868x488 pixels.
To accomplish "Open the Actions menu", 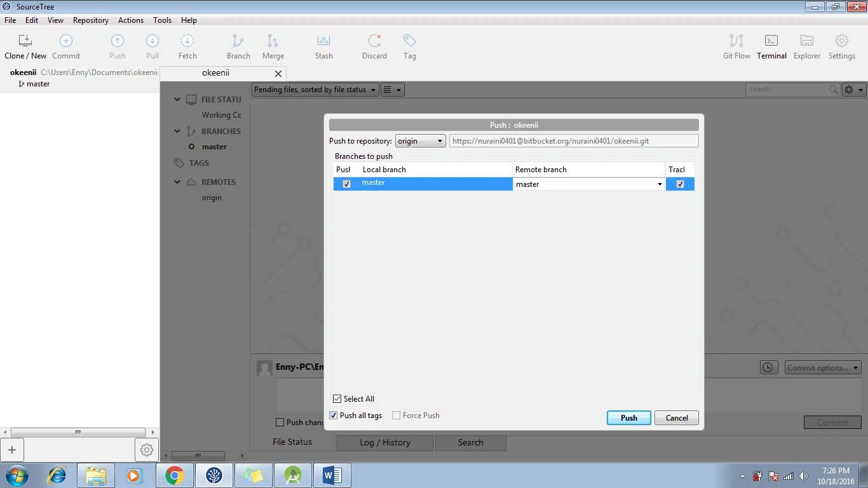I will [x=131, y=20].
